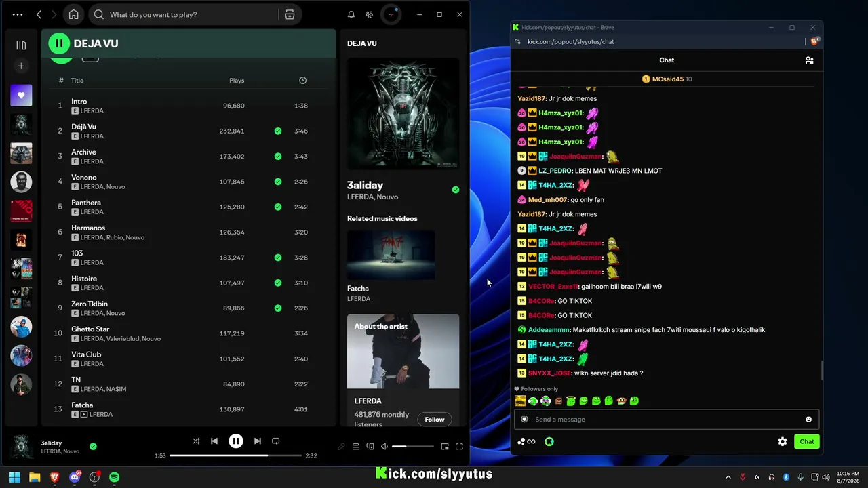Pause DEJA VU album from header button
Screen dimensions: 868x488
pyautogui.click(x=59, y=43)
